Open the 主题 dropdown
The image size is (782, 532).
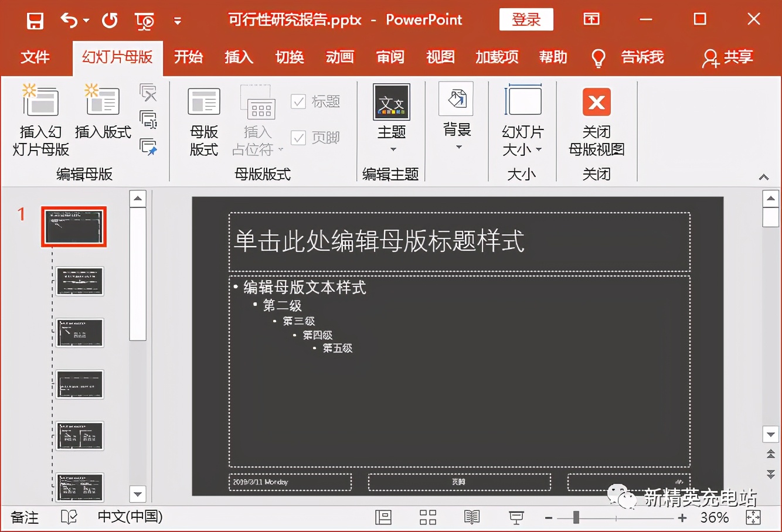pyautogui.click(x=390, y=117)
